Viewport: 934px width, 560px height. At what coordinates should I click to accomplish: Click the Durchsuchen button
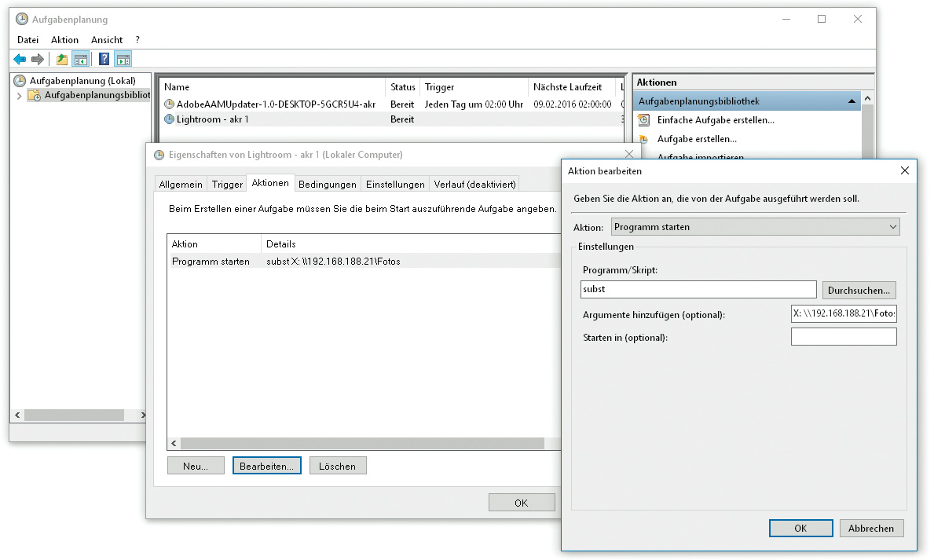coord(859,290)
